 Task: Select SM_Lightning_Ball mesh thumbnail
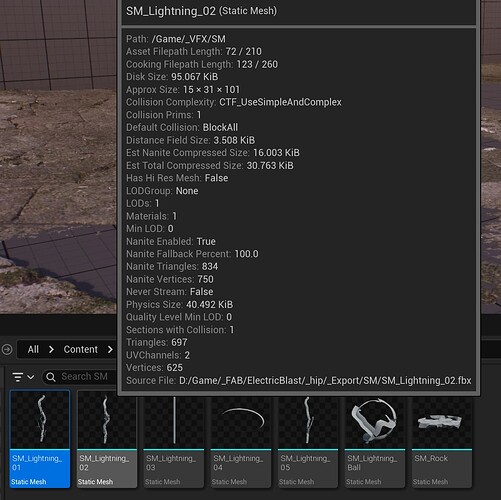click(375, 422)
